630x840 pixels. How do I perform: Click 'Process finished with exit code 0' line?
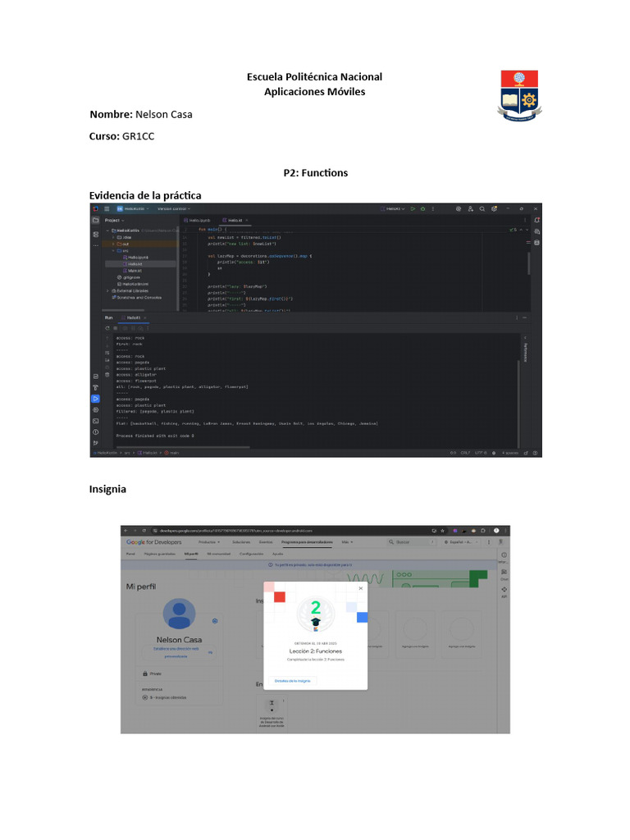pyautogui.click(x=155, y=436)
